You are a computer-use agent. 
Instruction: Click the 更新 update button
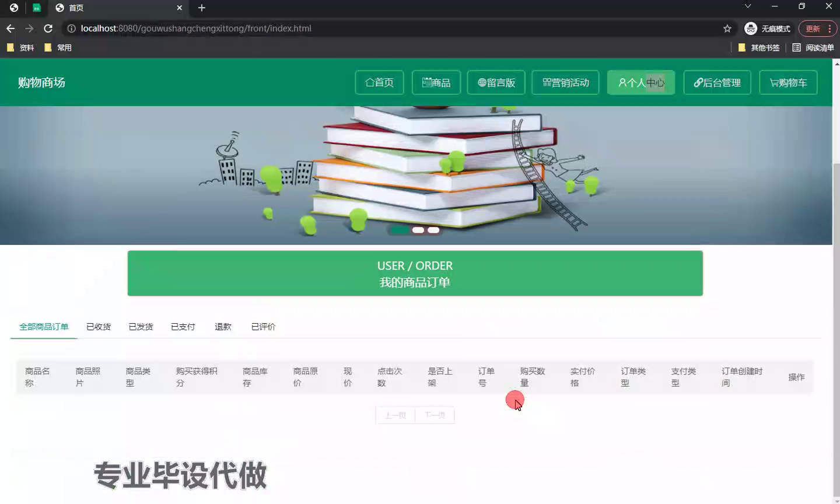[x=813, y=29]
